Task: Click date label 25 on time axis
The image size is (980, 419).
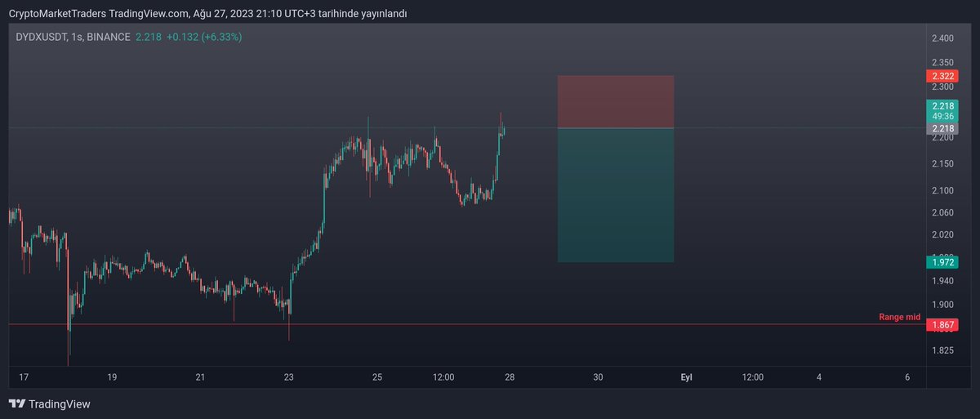Action: [376, 377]
